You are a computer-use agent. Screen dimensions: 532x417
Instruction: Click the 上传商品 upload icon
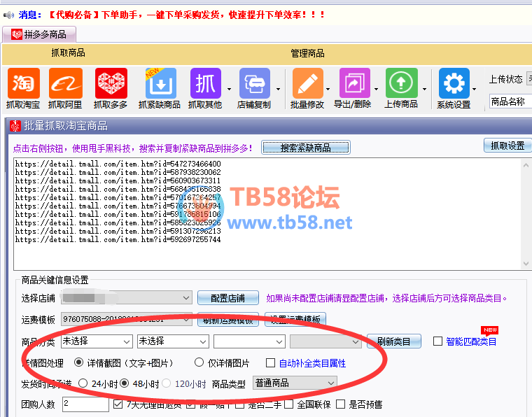pyautogui.click(x=401, y=84)
